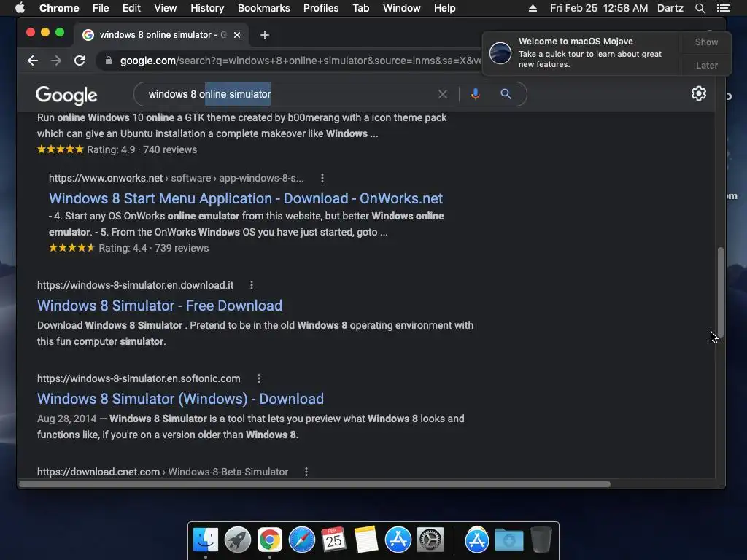Screen dimensions: 747x560
Task: Open the three-dot menu for the download.it result
Action: pyautogui.click(x=252, y=285)
